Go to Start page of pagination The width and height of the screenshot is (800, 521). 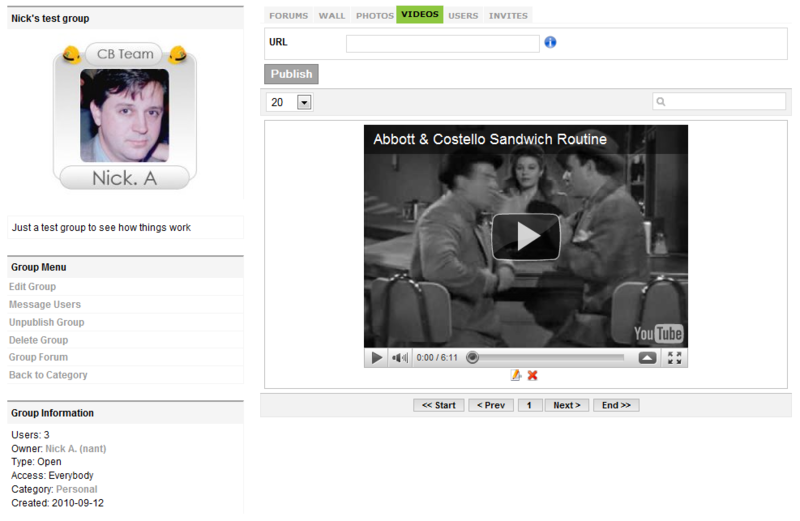[x=439, y=405]
